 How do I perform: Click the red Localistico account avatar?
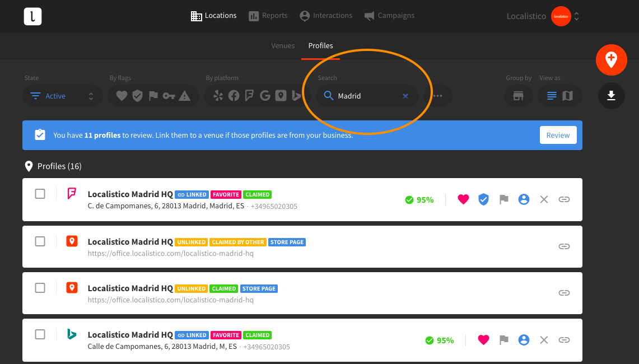(x=561, y=16)
